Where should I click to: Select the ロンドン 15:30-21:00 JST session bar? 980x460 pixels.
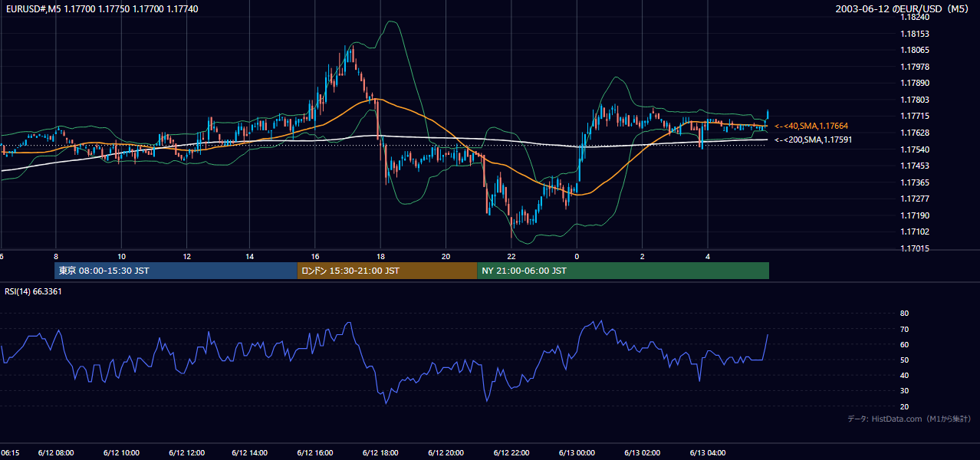tap(387, 271)
